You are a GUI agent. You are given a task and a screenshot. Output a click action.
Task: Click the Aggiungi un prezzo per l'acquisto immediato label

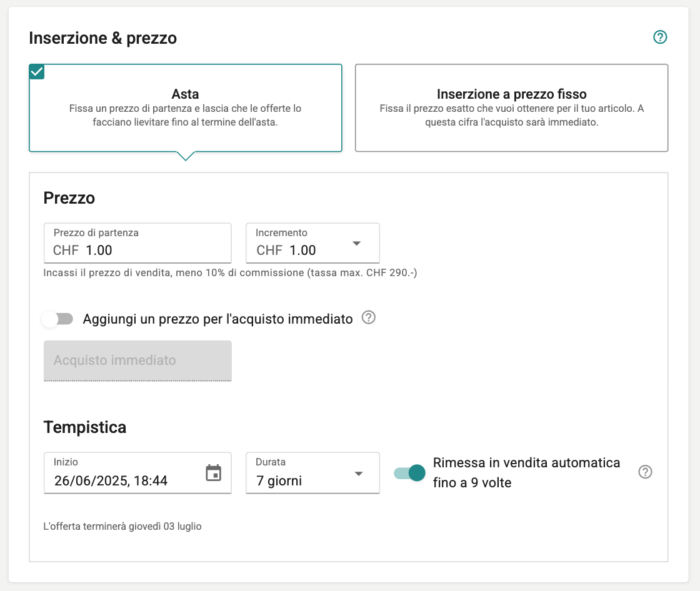pos(218,319)
